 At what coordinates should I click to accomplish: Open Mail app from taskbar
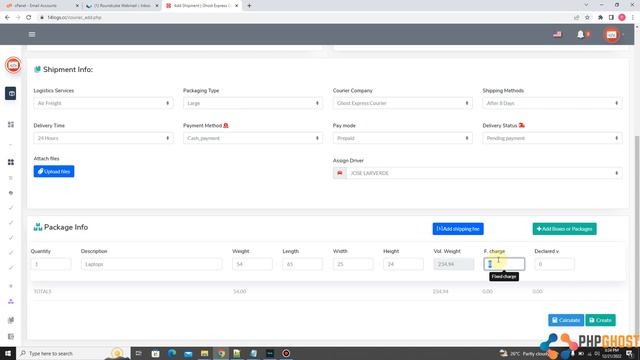[188, 353]
